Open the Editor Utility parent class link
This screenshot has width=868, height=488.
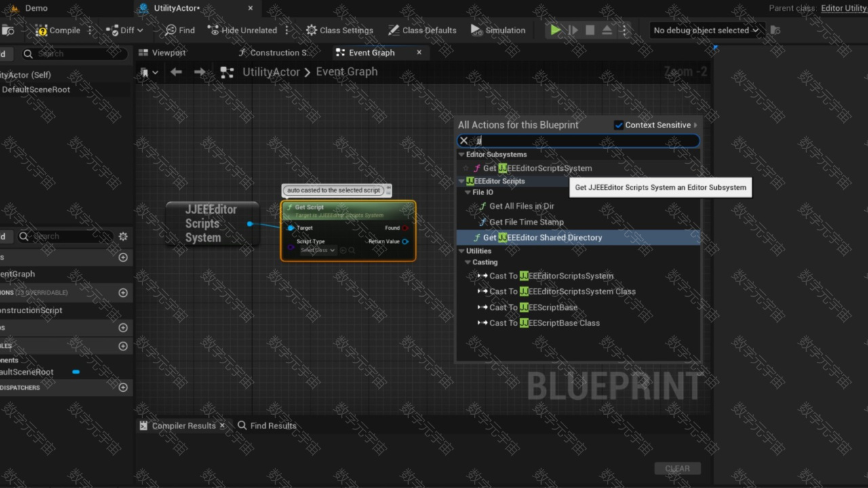coord(844,8)
